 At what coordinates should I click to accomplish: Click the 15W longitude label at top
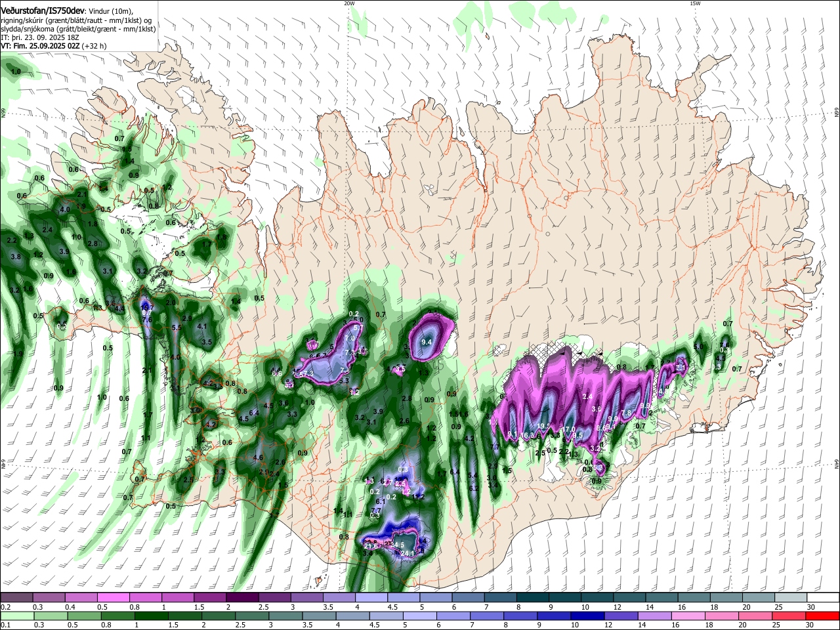click(695, 3)
